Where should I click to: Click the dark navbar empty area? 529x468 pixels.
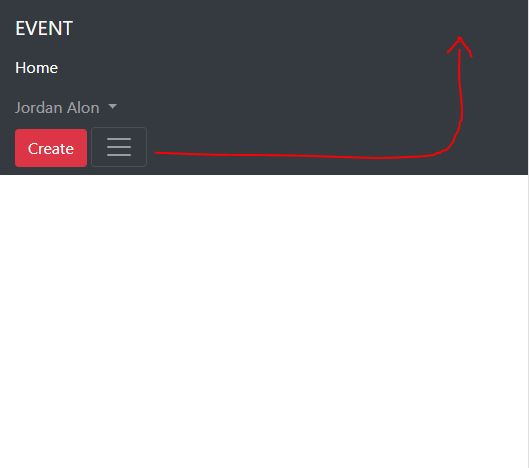pos(270,84)
